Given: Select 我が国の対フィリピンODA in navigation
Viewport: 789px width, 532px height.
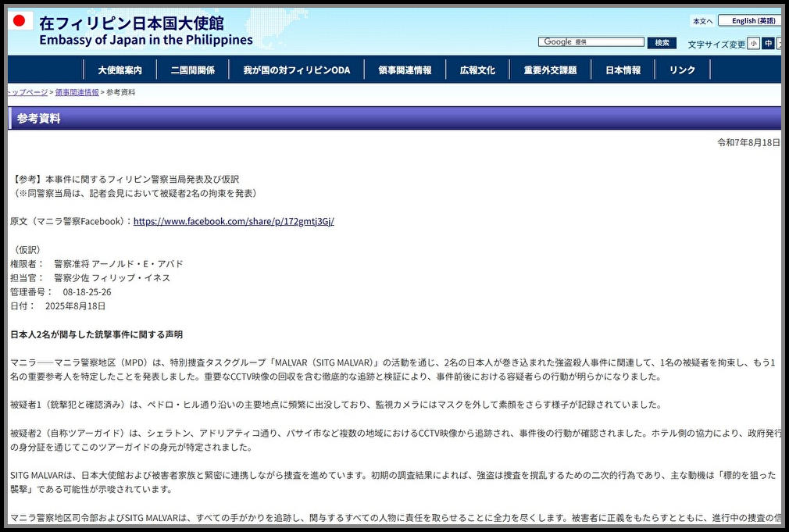Looking at the screenshot, I should click(298, 70).
